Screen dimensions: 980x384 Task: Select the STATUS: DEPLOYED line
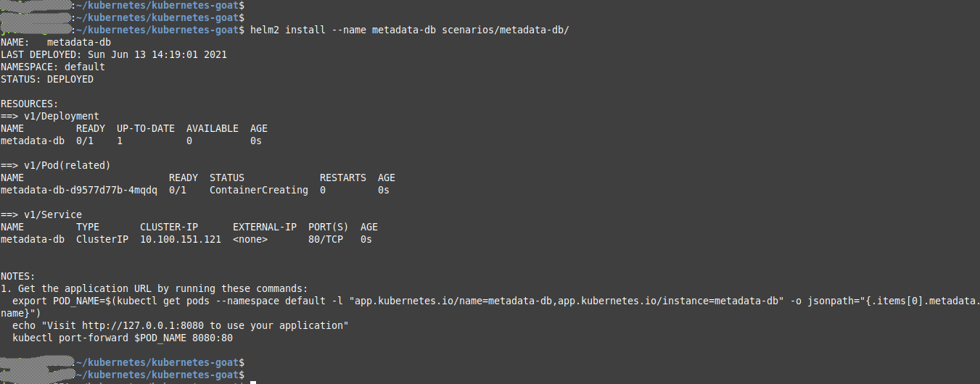pyautogui.click(x=47, y=79)
